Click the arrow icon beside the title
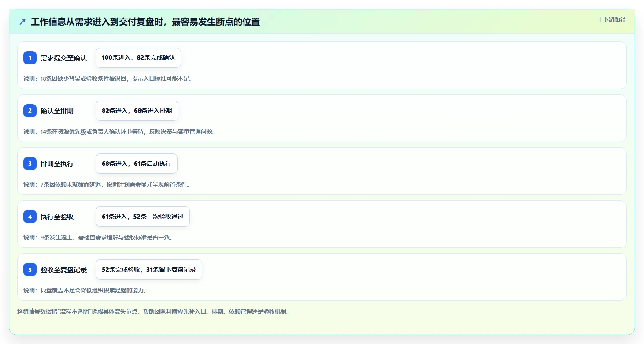This screenshot has width=644, height=344. tap(22, 22)
